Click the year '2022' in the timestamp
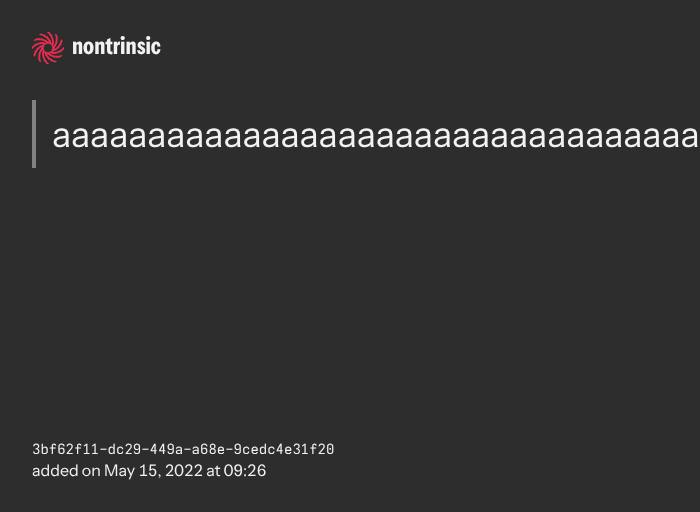This screenshot has height=512, width=700. [x=183, y=470]
